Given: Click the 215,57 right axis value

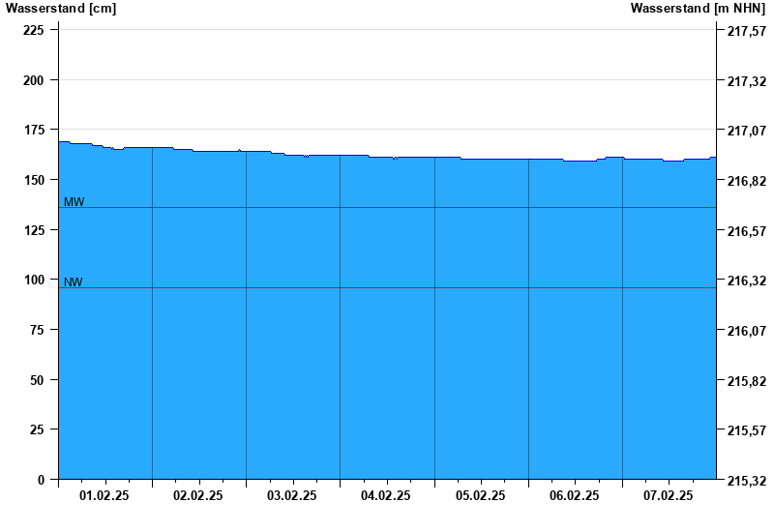Looking at the screenshot, I should pyautogui.click(x=747, y=430).
